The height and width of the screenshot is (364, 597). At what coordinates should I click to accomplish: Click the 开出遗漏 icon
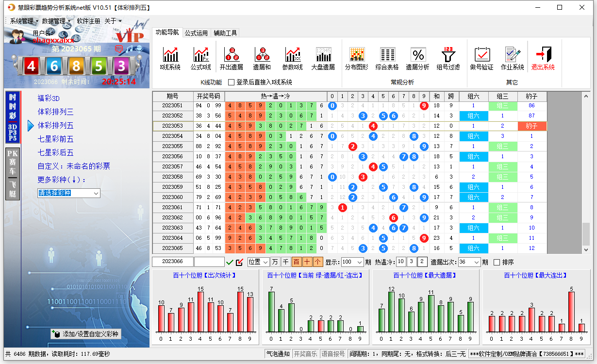tap(231, 58)
